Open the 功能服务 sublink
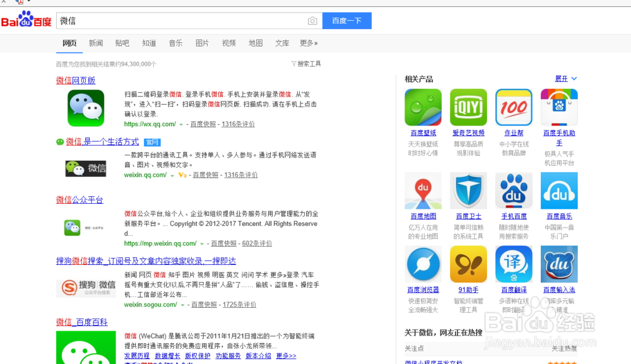Image resolution: width=631 pixels, height=364 pixels. pos(228,356)
